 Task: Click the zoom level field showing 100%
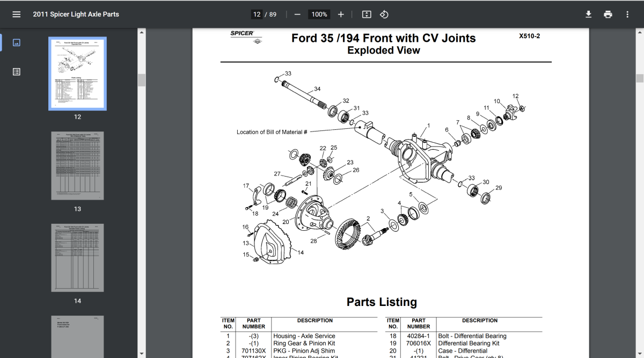pyautogui.click(x=319, y=14)
